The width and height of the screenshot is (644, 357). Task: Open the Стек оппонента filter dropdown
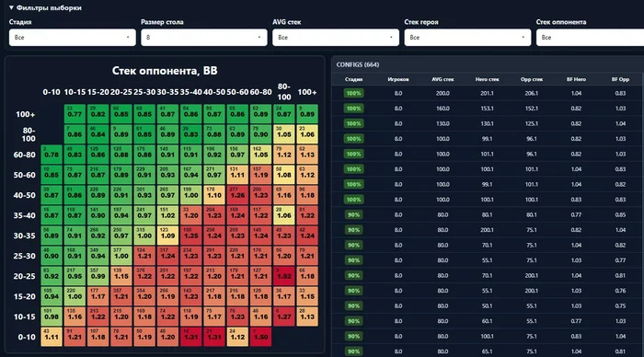590,38
